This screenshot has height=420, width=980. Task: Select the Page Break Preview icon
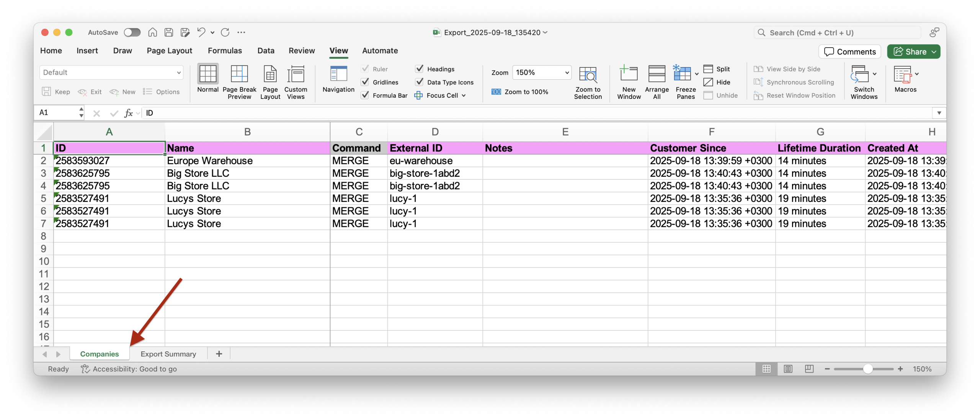[239, 74]
